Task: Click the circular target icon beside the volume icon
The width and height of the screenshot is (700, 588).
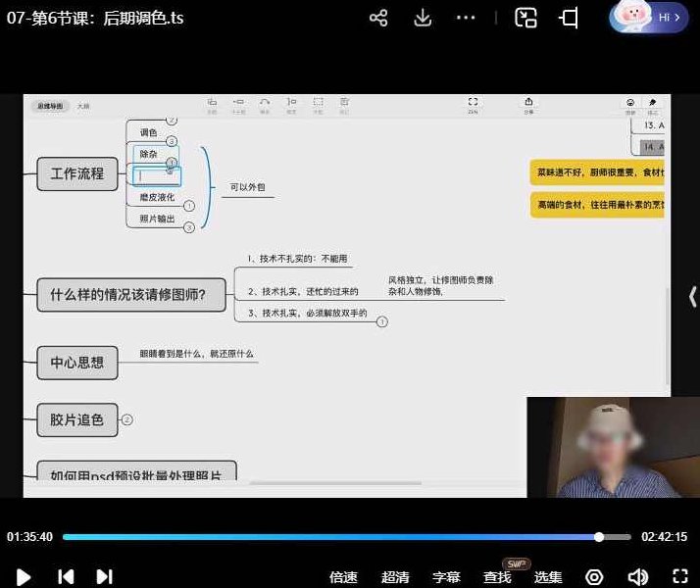Action: coord(594,577)
